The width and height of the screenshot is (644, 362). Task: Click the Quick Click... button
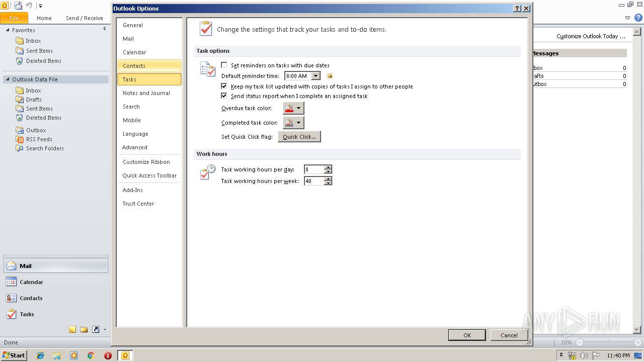(299, 137)
